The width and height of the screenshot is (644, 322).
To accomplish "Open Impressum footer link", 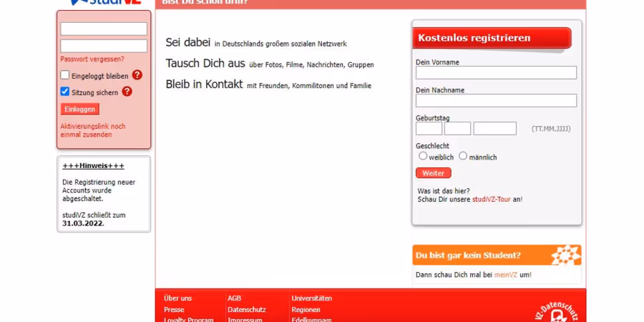I will [x=245, y=320].
